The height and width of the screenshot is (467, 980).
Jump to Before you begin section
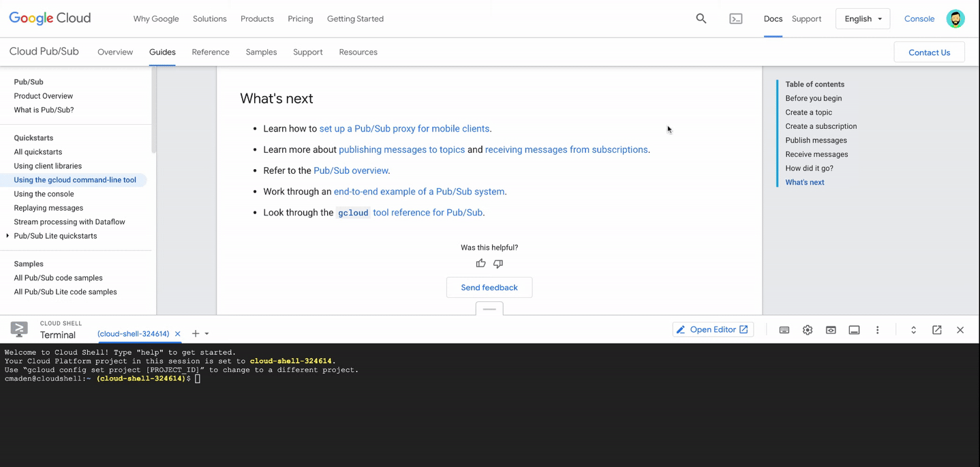813,98
